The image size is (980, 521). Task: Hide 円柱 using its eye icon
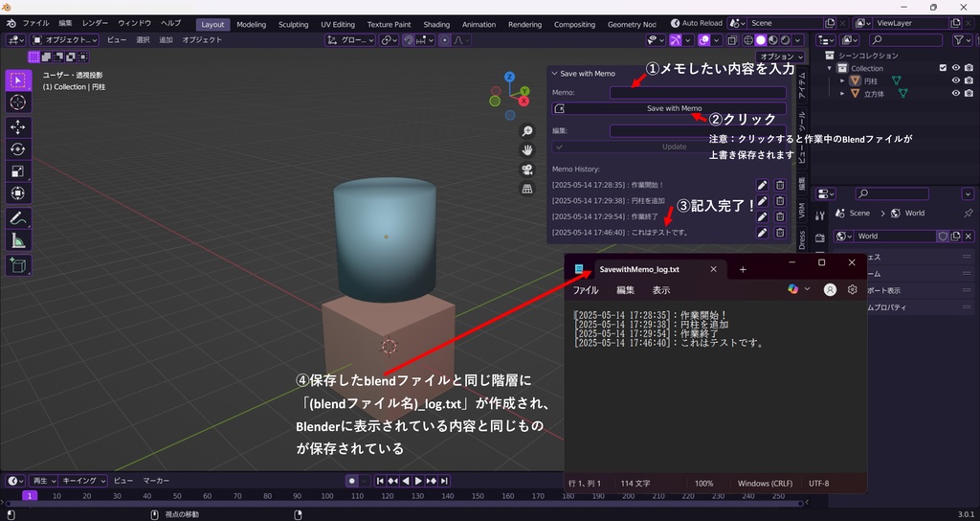click(x=956, y=80)
